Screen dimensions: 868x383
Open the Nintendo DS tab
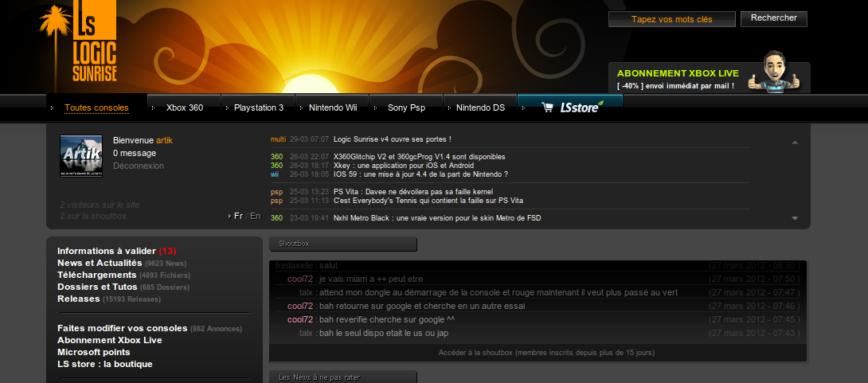tap(480, 107)
